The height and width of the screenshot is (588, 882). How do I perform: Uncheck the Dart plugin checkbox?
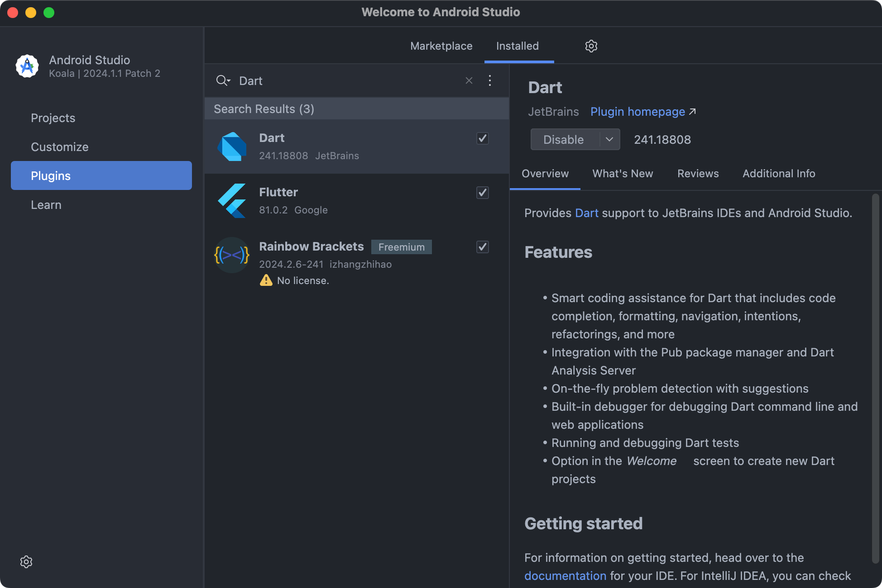pos(482,138)
